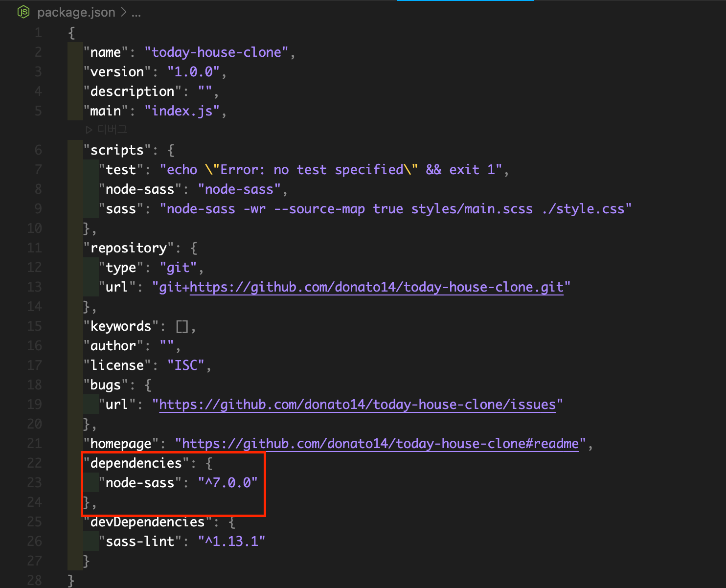Select the sass-lint version "^1.13.1"
726x588 pixels.
(x=231, y=542)
